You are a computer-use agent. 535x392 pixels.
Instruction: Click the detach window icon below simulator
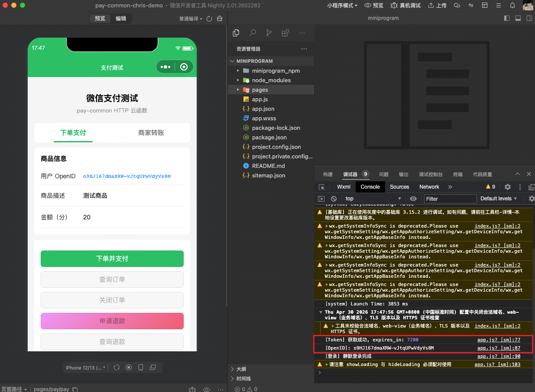tap(153, 367)
